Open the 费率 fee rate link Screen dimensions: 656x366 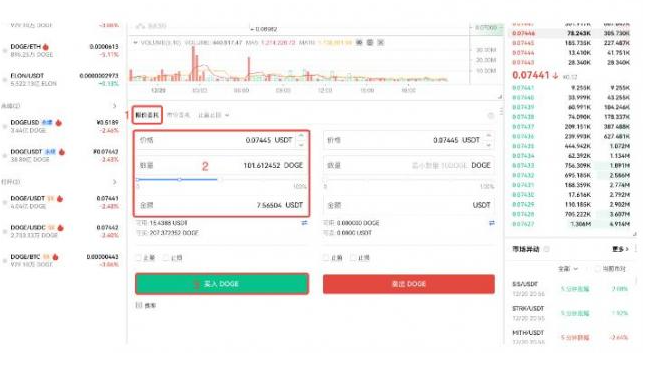pyautogui.click(x=146, y=306)
